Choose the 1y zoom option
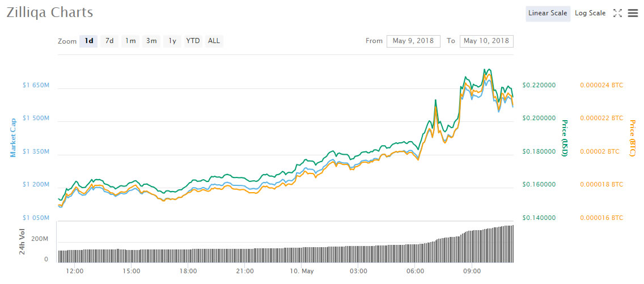The height and width of the screenshot is (284, 644). 172,41
